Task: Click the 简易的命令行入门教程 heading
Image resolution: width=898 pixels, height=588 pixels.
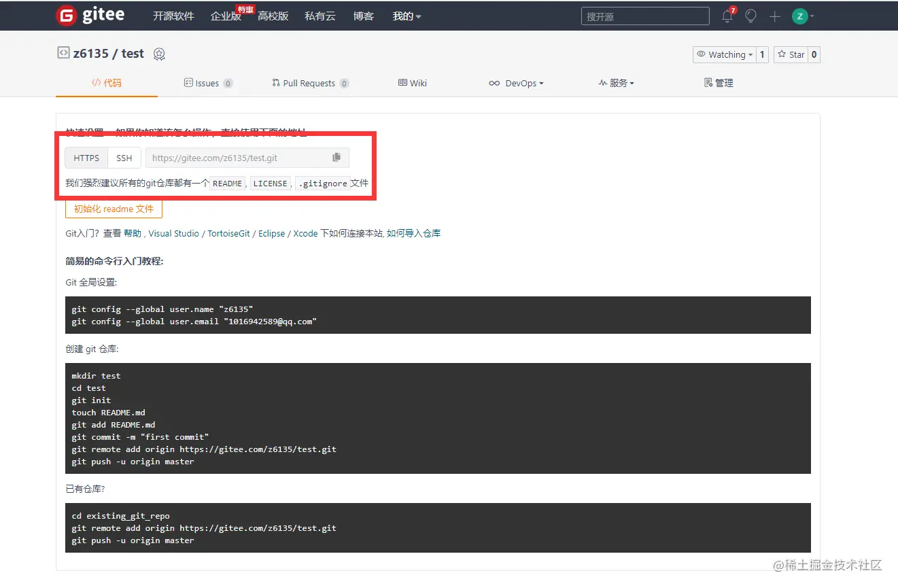Action: coord(114,261)
